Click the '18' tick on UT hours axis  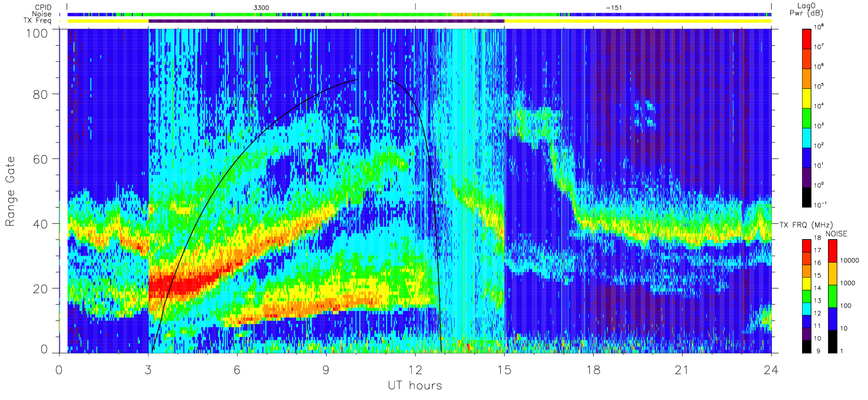[593, 370]
